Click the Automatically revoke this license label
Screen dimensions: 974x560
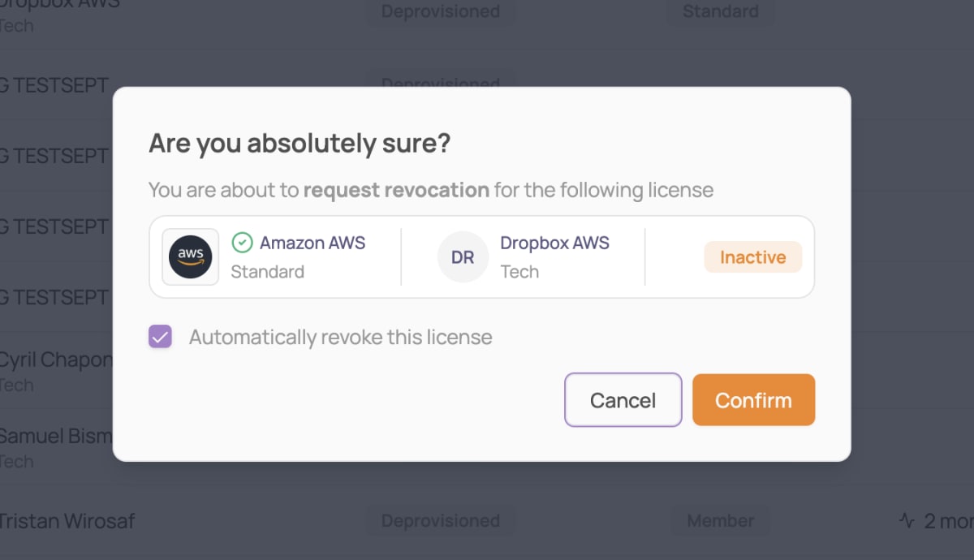tap(341, 337)
